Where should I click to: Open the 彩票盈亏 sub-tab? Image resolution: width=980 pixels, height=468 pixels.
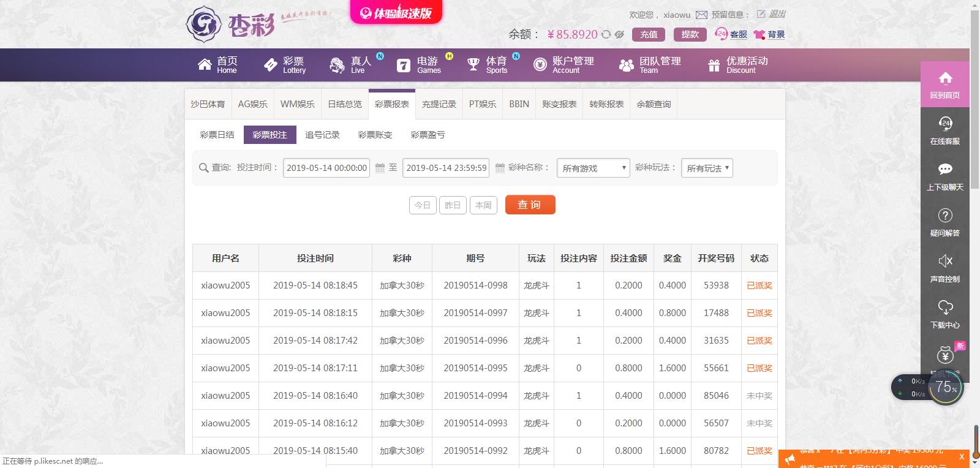coord(428,135)
